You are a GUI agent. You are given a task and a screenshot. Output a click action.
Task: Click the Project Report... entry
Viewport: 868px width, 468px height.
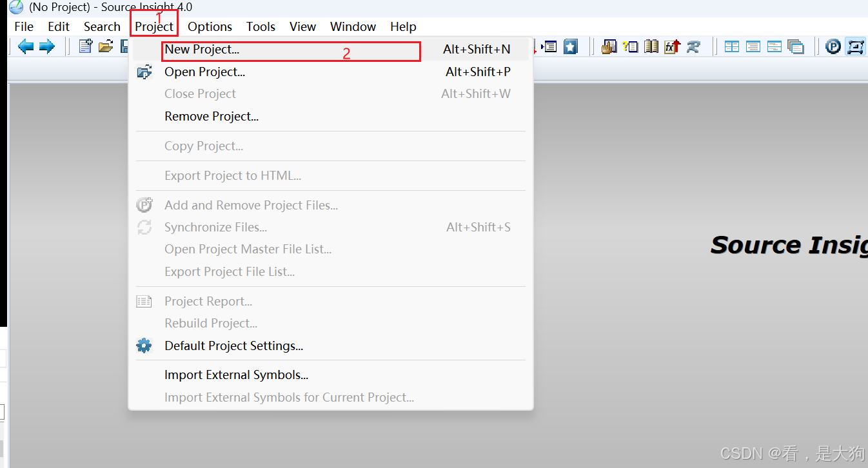pos(331,301)
